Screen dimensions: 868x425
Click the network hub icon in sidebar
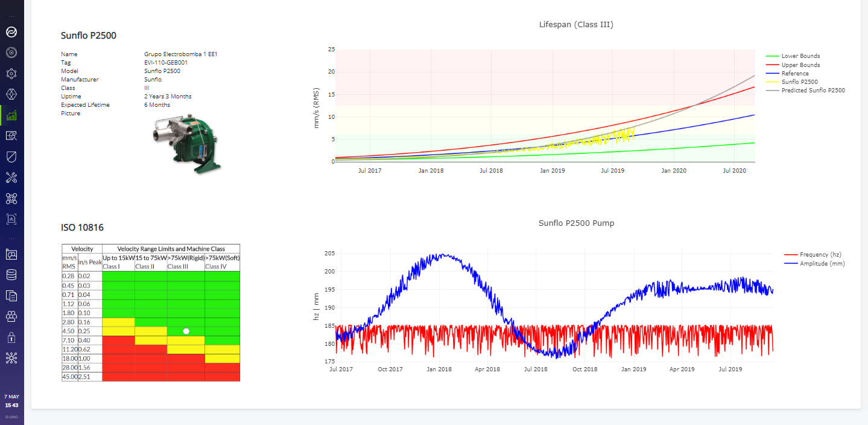pyautogui.click(x=11, y=357)
